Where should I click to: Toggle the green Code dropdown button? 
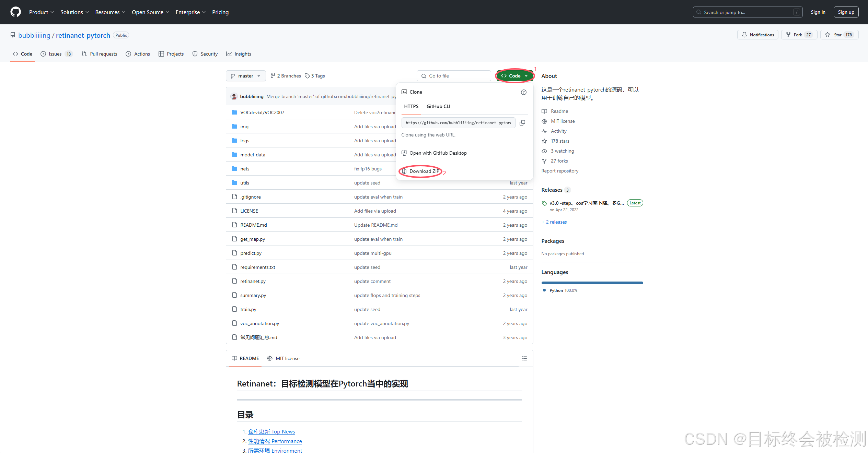point(514,76)
